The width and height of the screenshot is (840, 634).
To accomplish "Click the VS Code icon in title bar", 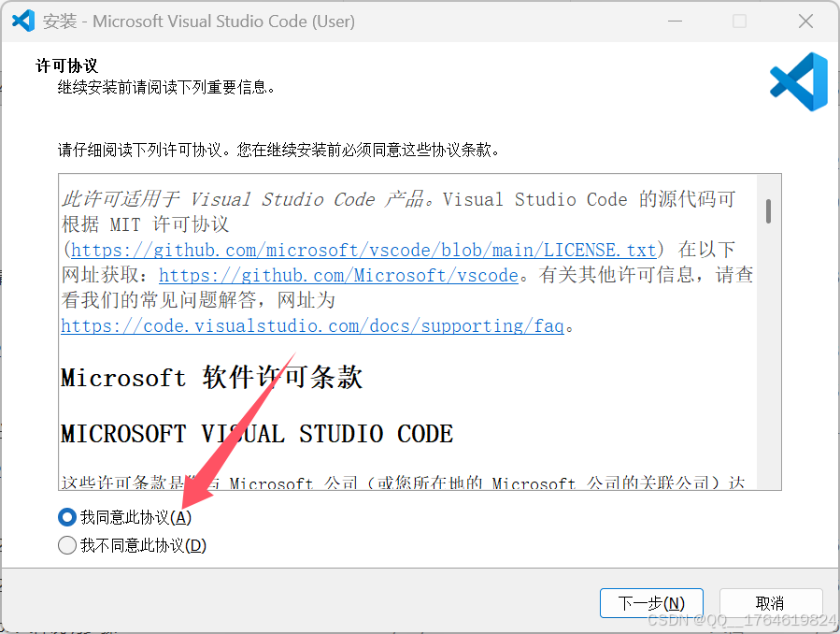I will [x=23, y=22].
